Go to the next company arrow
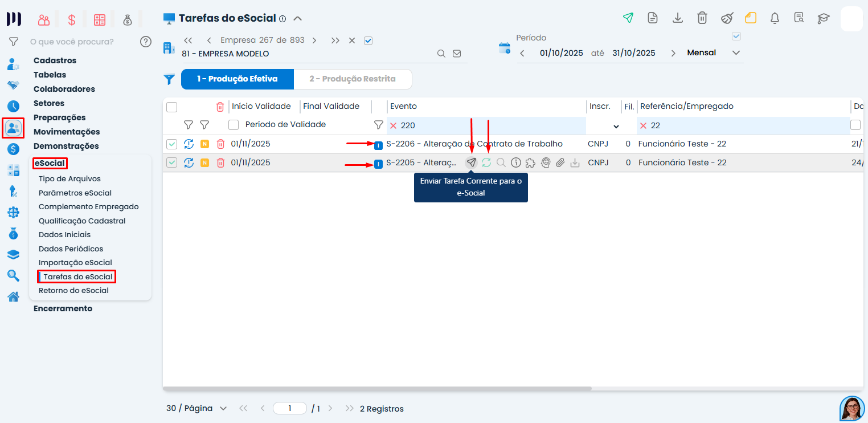 click(x=314, y=40)
